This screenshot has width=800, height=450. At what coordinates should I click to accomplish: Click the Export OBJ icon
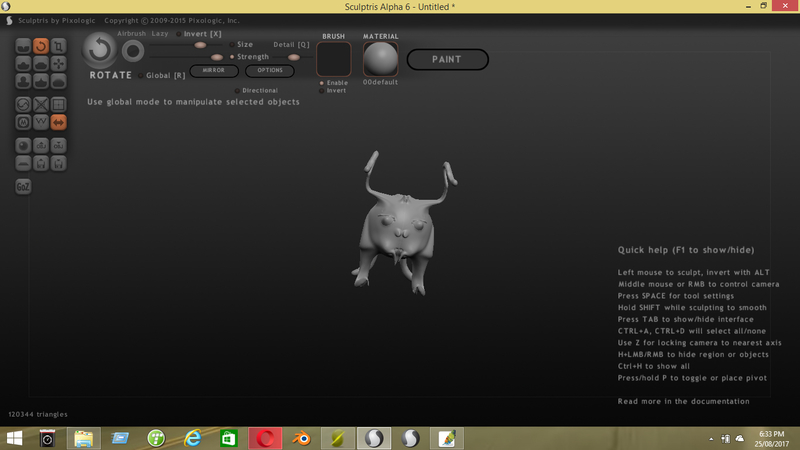pyautogui.click(x=59, y=146)
